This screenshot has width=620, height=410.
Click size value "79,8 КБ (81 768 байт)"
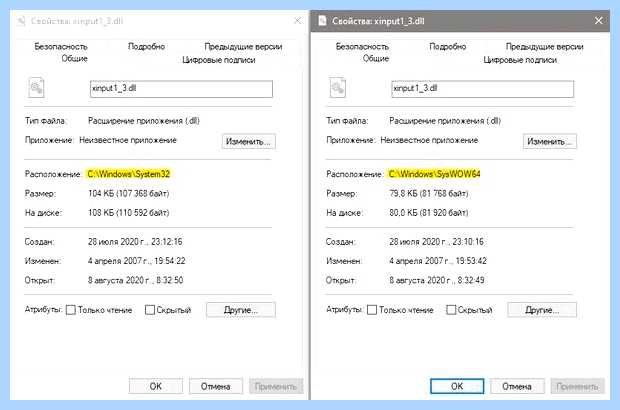pos(429,193)
